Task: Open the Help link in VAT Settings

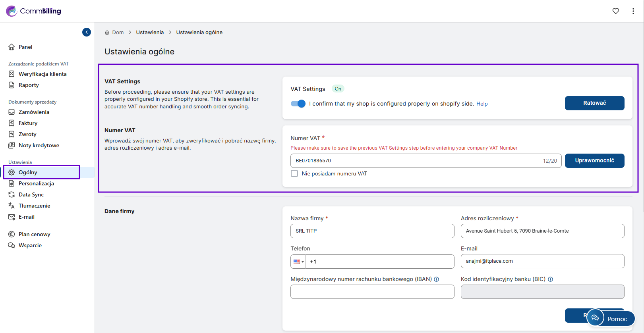Action: [x=482, y=104]
